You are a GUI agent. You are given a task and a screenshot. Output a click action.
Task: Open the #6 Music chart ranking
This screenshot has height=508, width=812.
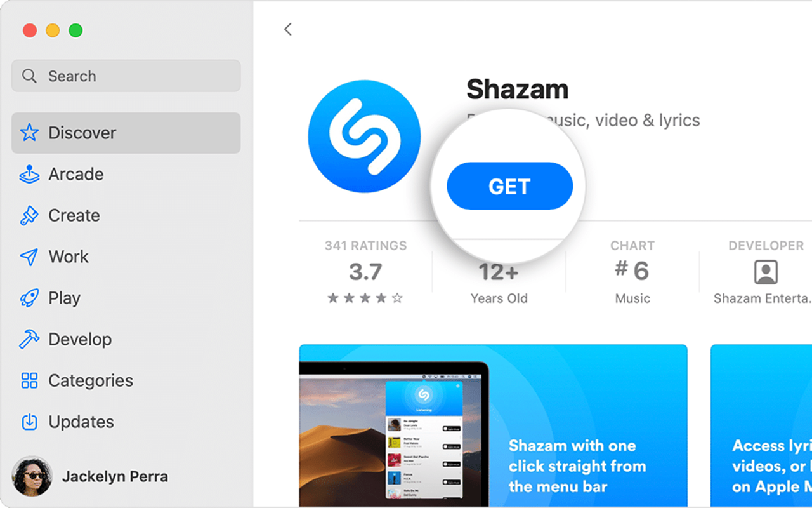click(x=632, y=272)
